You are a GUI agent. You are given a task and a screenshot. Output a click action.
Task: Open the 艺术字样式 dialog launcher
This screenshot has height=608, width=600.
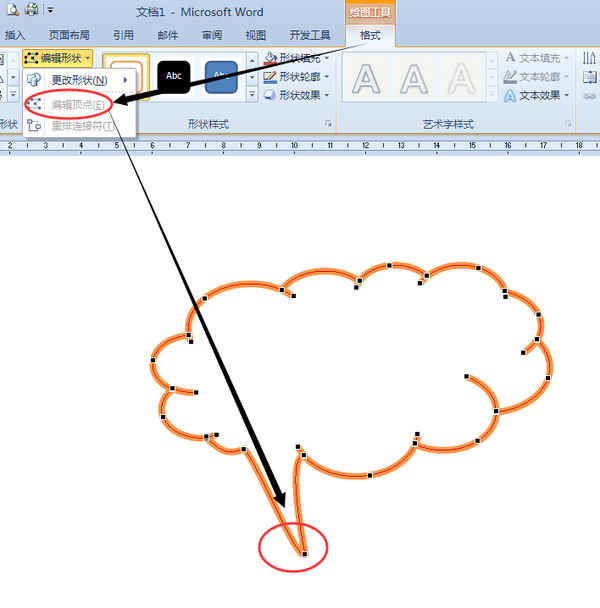[569, 124]
